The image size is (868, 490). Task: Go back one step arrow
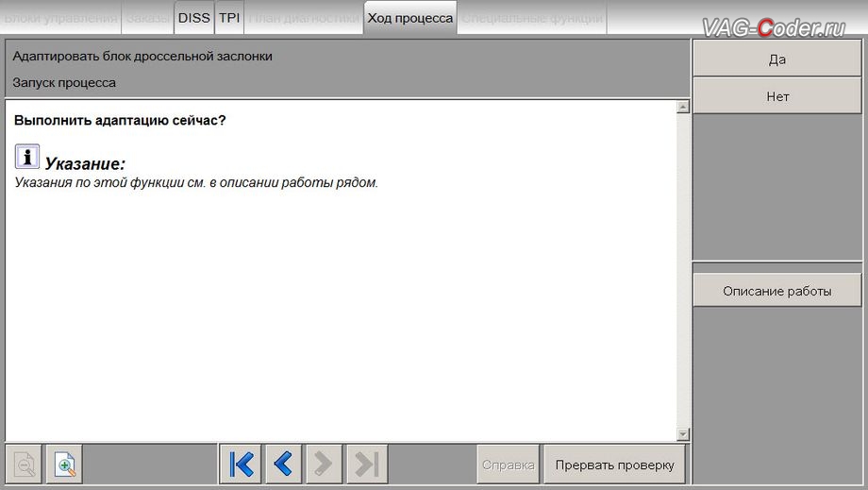click(x=283, y=464)
